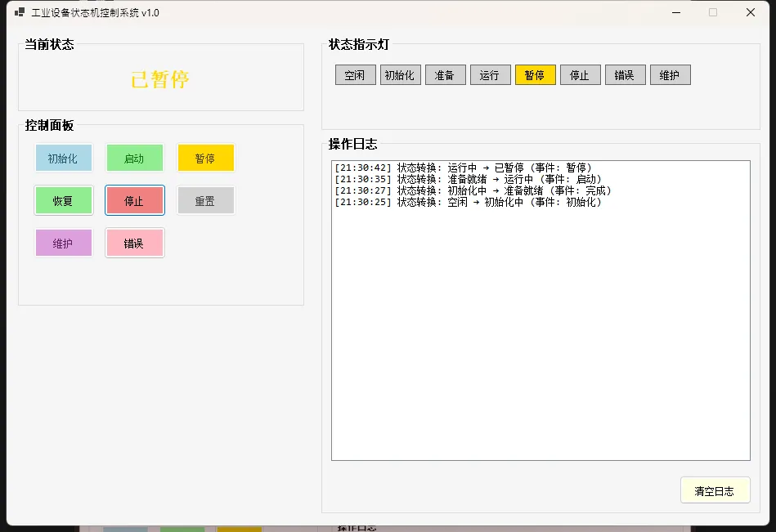This screenshot has height=532, width=776.
Task: Click the 运行 status indicator
Action: click(490, 75)
